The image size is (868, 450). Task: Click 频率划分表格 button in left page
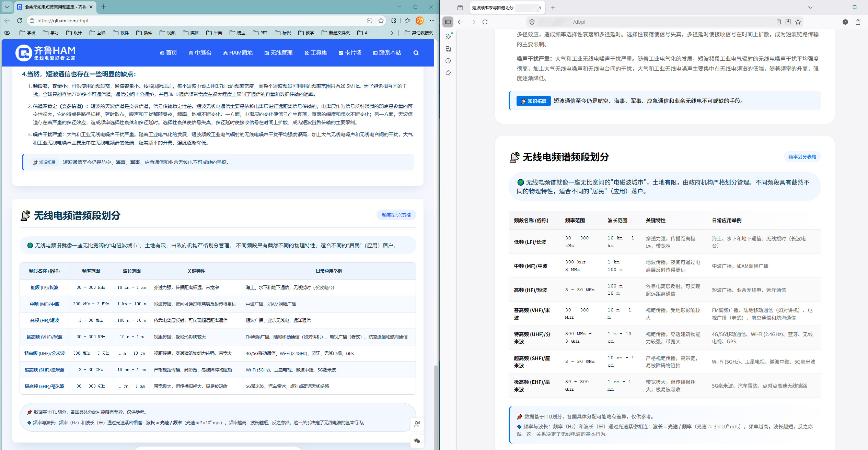396,215
